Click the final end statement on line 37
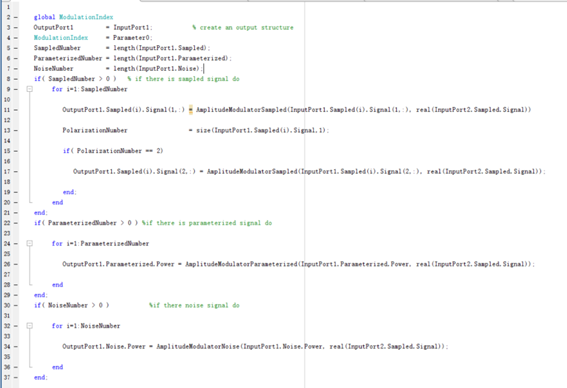Viewport: 567px width, 388px height. [x=40, y=377]
